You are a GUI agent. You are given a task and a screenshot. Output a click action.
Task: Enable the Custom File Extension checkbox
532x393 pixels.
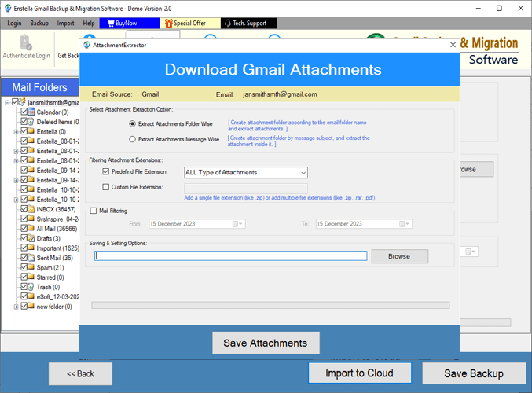pos(106,187)
